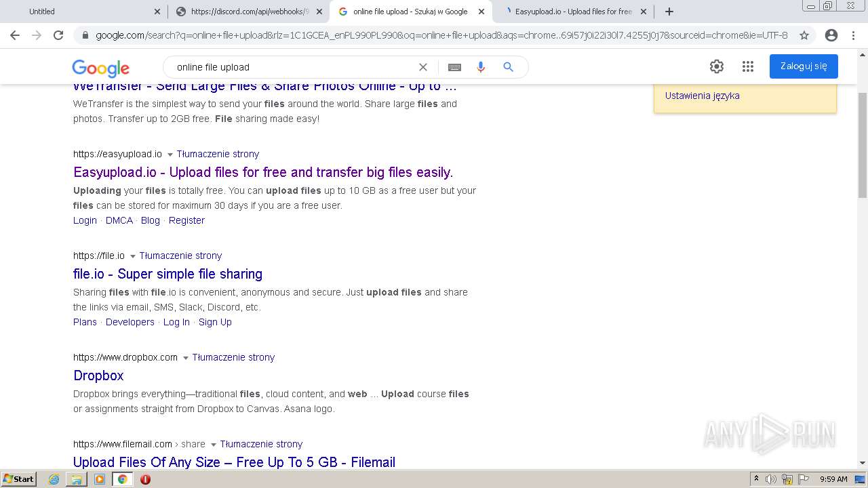Click 'Tłumaczenie strony' next to file.io
The width and height of the screenshot is (868, 488).
(x=180, y=256)
